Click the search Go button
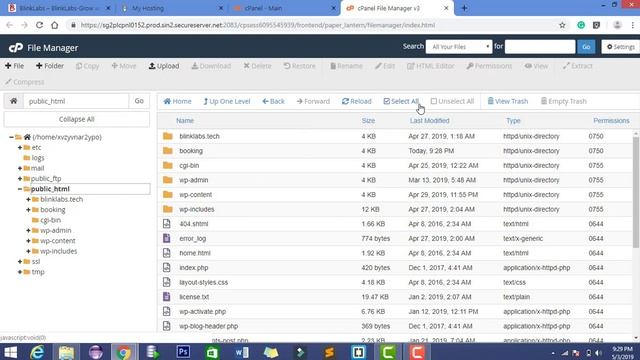640x360 pixels. point(586,47)
